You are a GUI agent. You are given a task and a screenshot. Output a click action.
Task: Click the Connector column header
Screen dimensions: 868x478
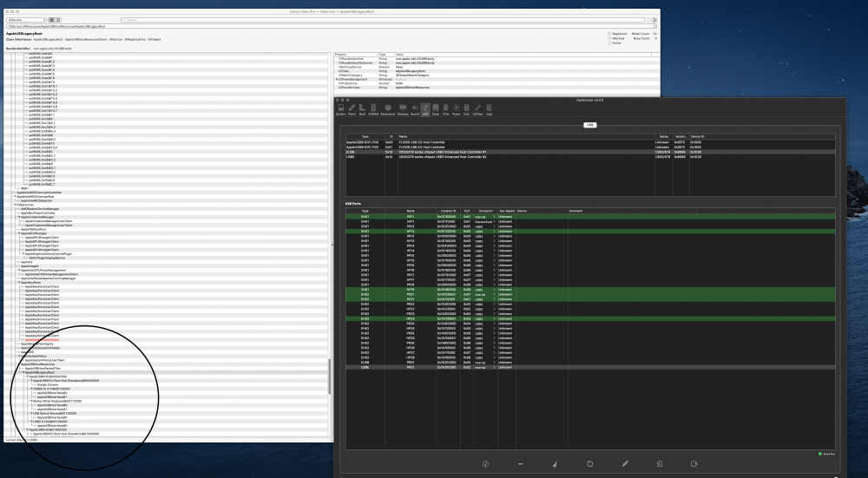pyautogui.click(x=485, y=211)
